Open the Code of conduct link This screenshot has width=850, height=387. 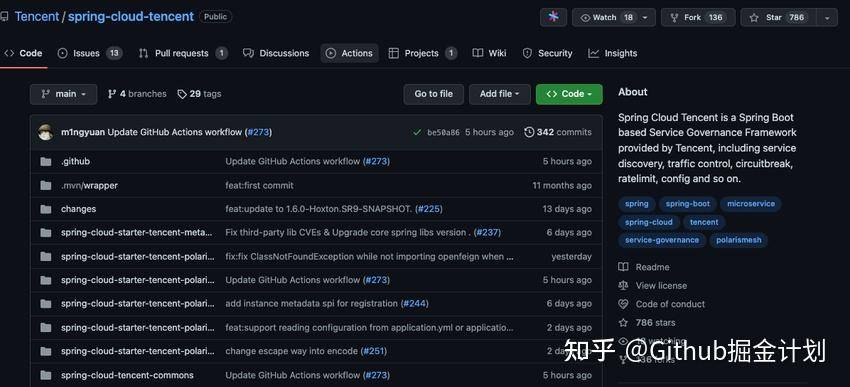671,304
